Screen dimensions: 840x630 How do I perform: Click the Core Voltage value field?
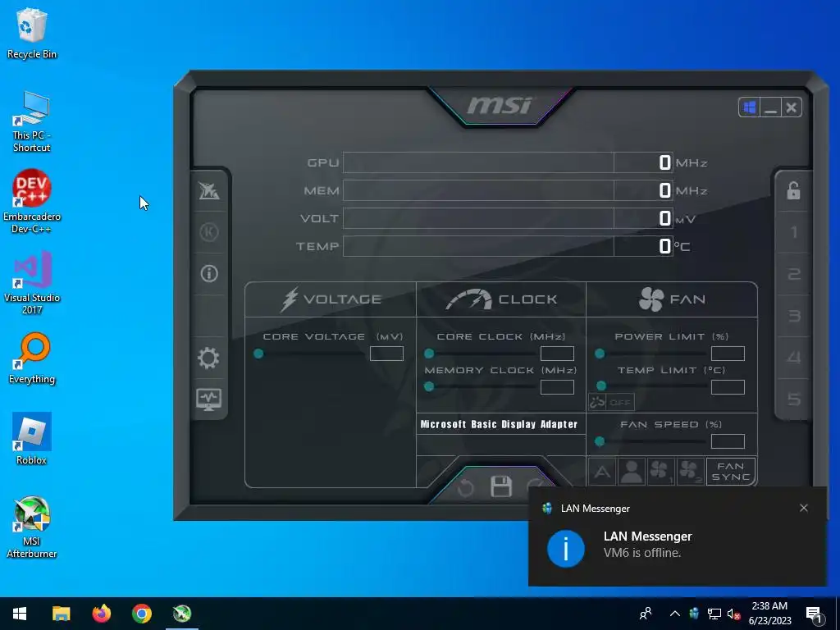click(x=387, y=354)
